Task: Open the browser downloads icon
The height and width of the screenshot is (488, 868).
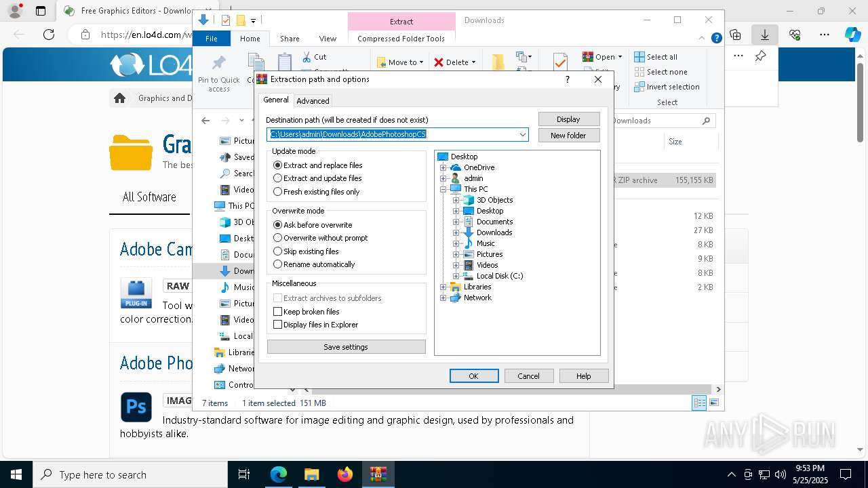Action: [x=765, y=35]
